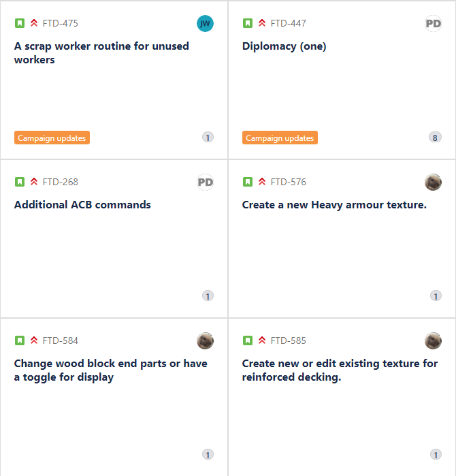Open the FTD-585 issue key link
The height and width of the screenshot is (476, 456).
(x=288, y=340)
